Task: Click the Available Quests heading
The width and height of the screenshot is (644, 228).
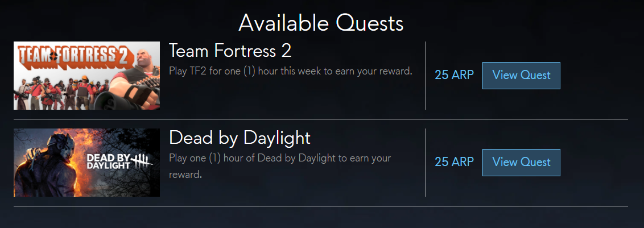Action: [x=321, y=23]
